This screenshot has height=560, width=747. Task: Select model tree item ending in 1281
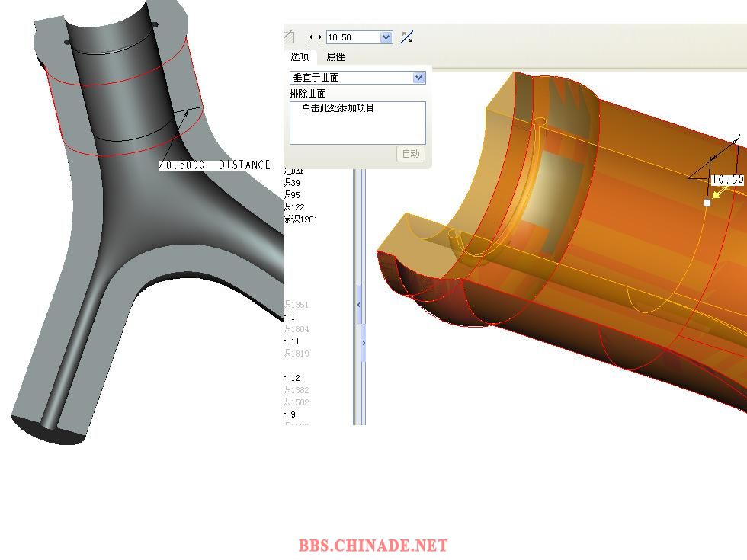coord(300,219)
